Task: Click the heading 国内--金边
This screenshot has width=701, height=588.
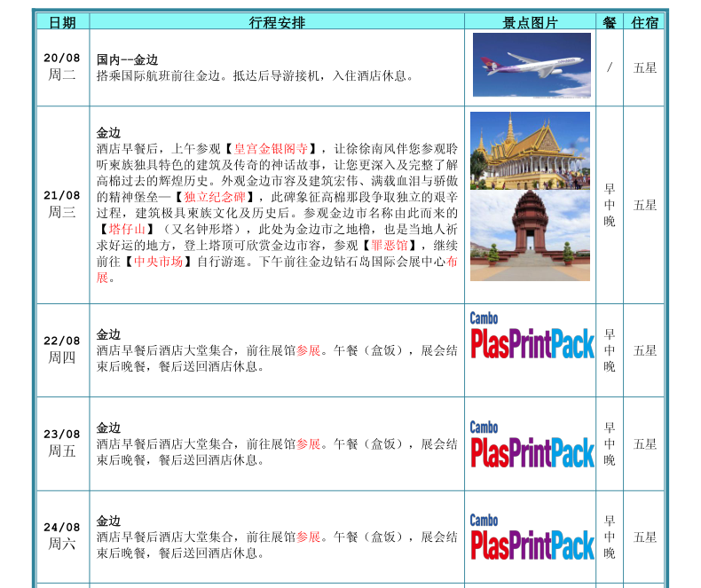Action: pyautogui.click(x=128, y=60)
